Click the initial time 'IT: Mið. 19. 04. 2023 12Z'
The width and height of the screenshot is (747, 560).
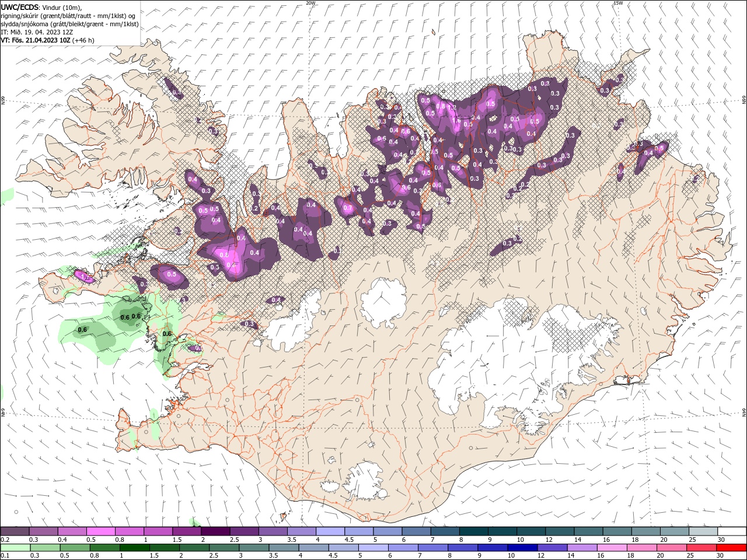coord(37,32)
